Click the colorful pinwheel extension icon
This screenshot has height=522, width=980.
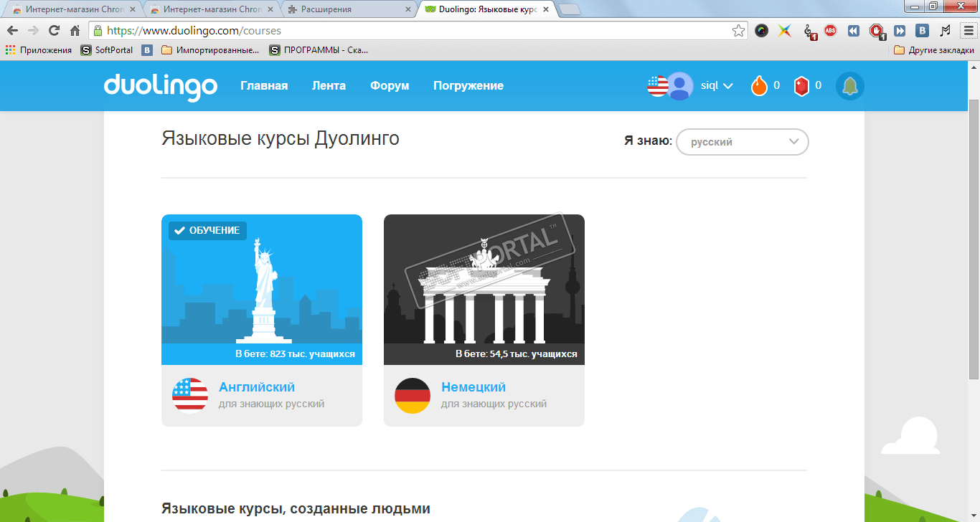(785, 31)
